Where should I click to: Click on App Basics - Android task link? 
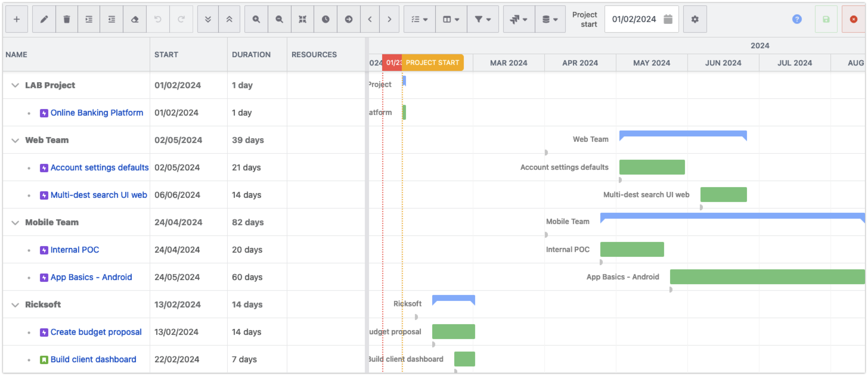(91, 277)
